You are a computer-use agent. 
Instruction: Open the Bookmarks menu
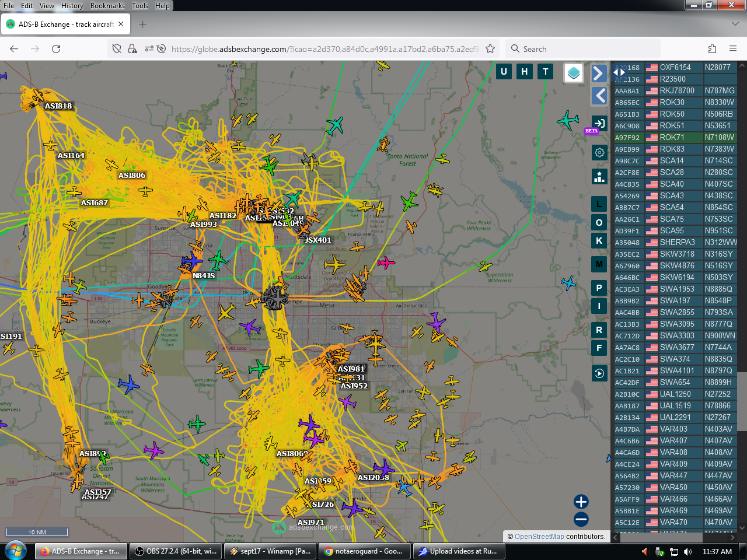(x=107, y=6)
